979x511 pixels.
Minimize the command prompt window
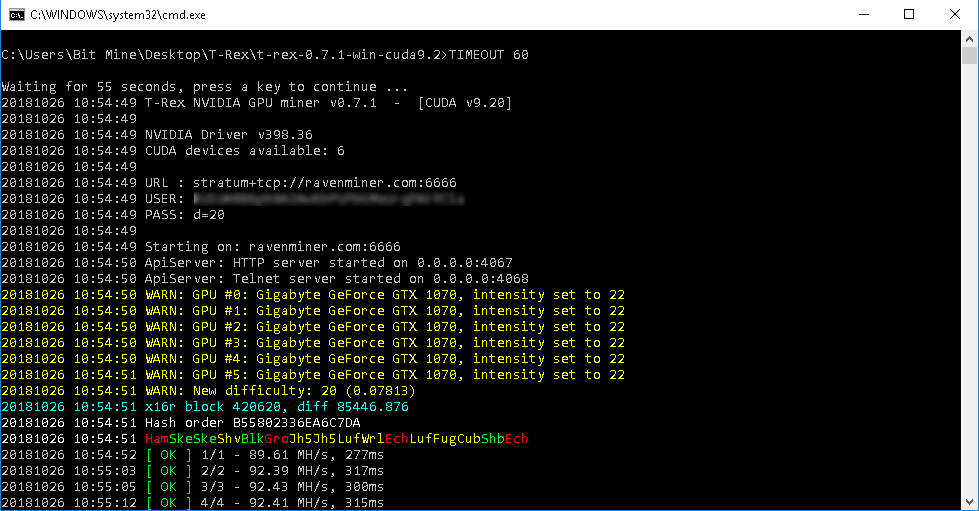tap(862, 15)
